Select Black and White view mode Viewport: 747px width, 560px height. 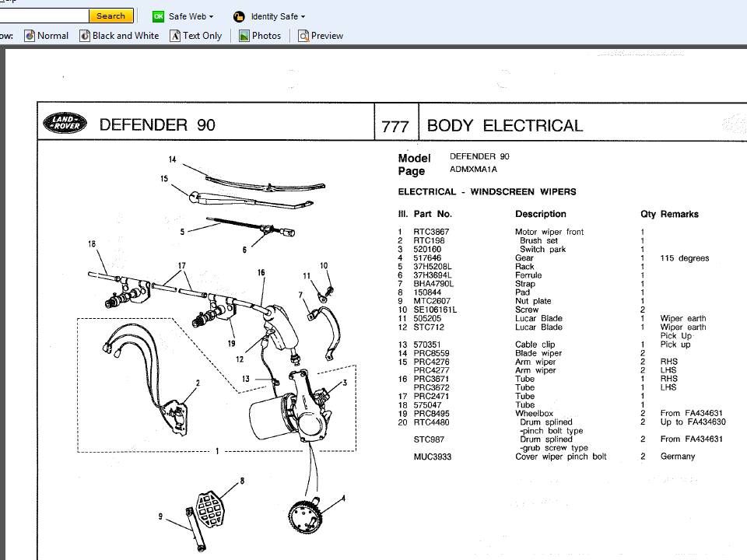[x=126, y=36]
